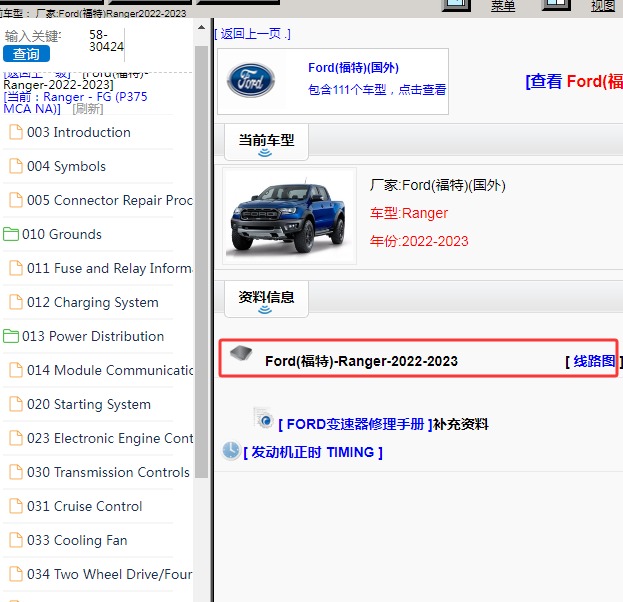Expand the 013 Power Distribution folder
Viewport: 623px width, 602px height.
11,336
